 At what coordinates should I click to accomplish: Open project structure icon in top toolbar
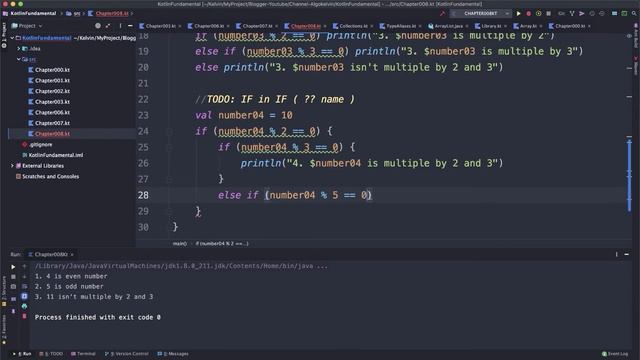[614, 13]
